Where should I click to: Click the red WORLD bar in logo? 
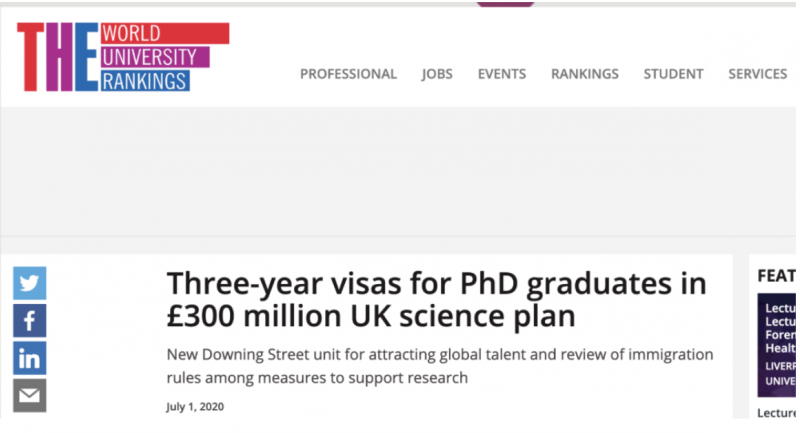(165, 34)
